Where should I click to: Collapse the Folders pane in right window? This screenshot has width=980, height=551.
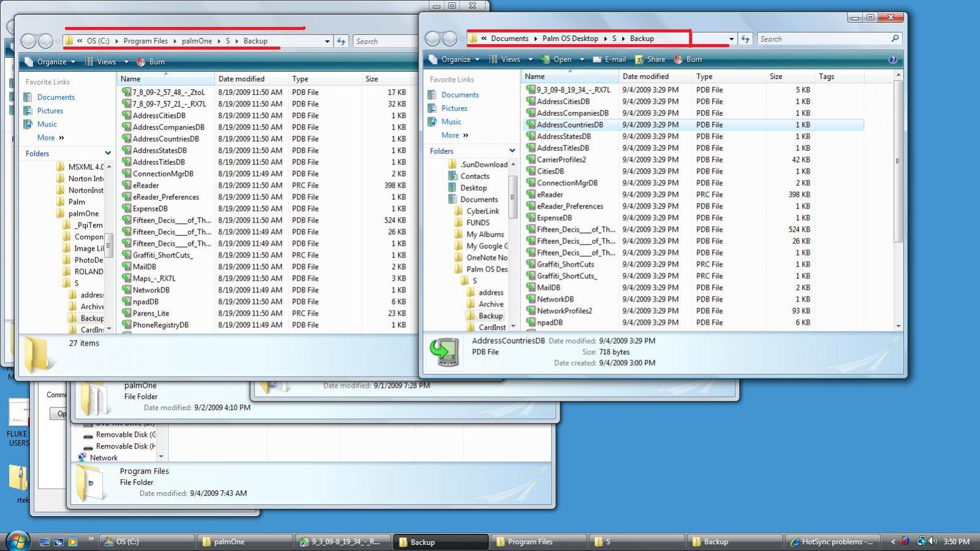click(512, 151)
